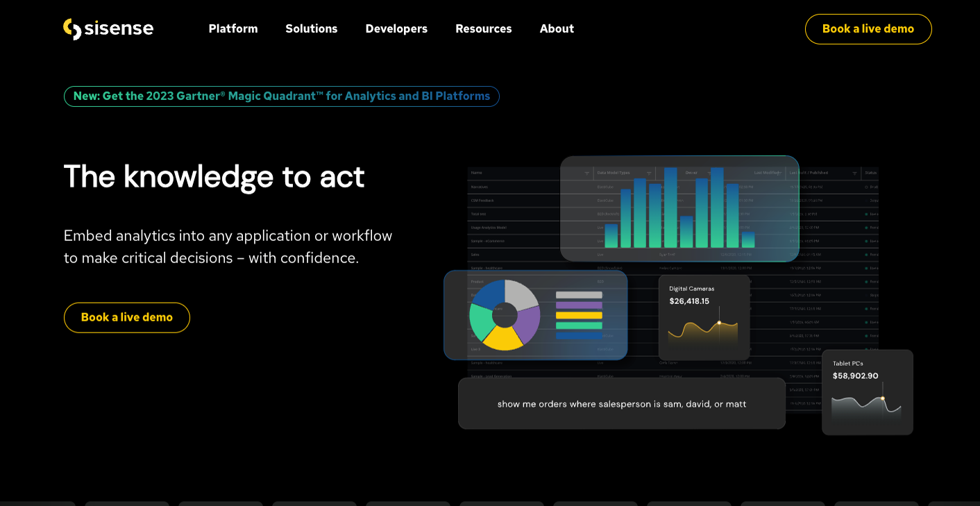Click the green legend bar in donut card
This screenshot has height=506, width=980.
[579, 326]
